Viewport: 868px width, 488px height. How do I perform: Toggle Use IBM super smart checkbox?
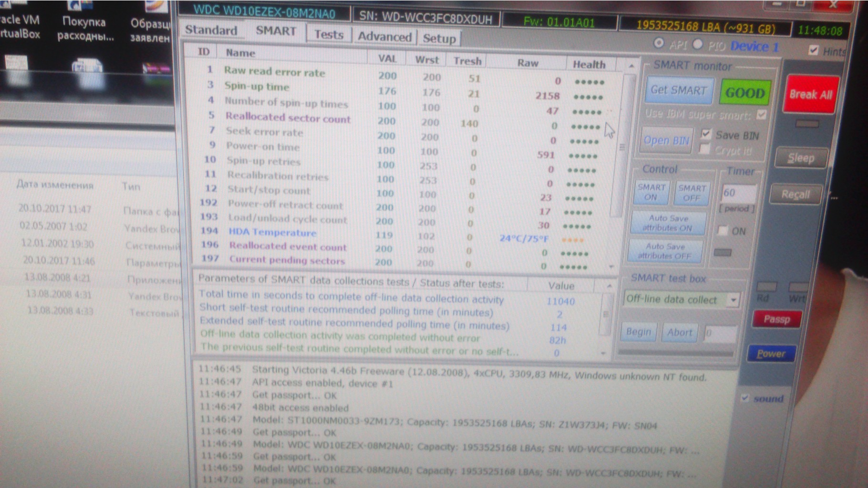pyautogui.click(x=761, y=115)
